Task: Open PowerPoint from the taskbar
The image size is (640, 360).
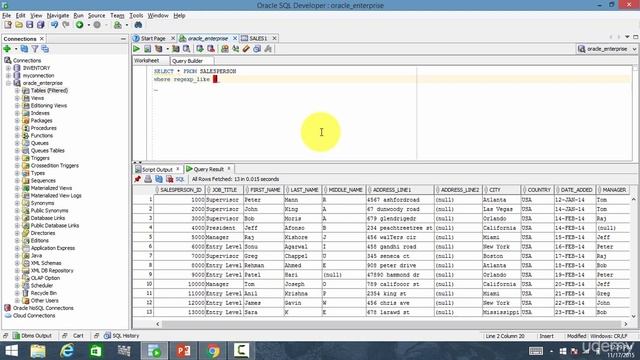Action: point(183,351)
